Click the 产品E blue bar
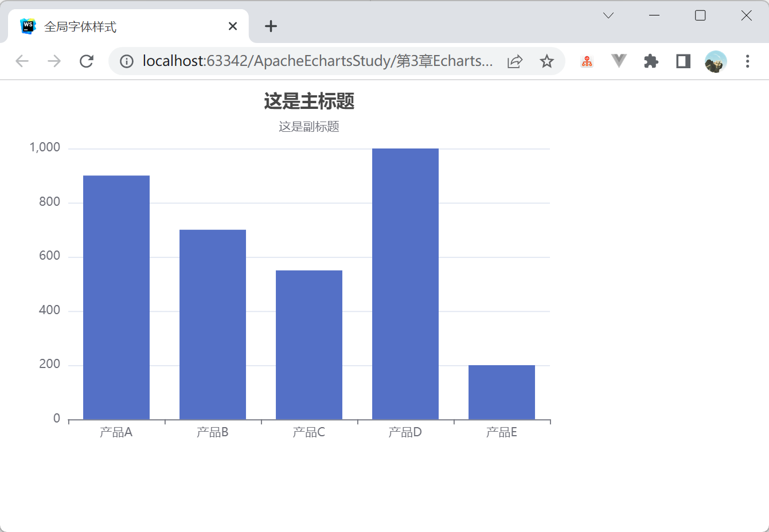Screen dimensions: 769x532 502,392
